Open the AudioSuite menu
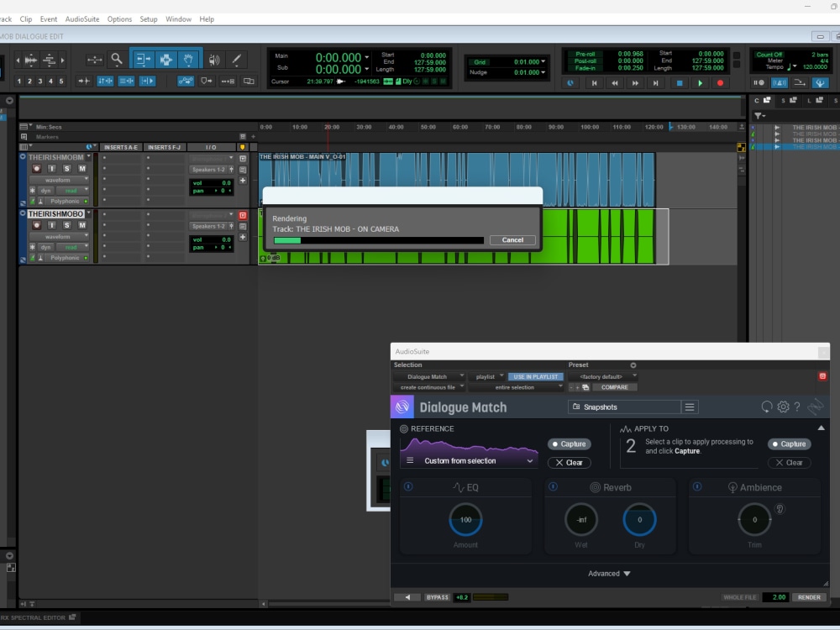 (x=82, y=18)
